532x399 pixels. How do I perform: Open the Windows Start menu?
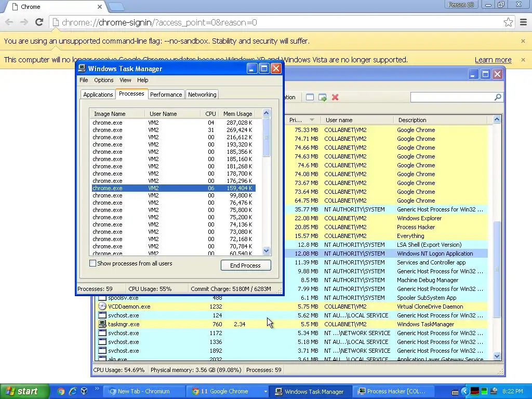(x=25, y=391)
